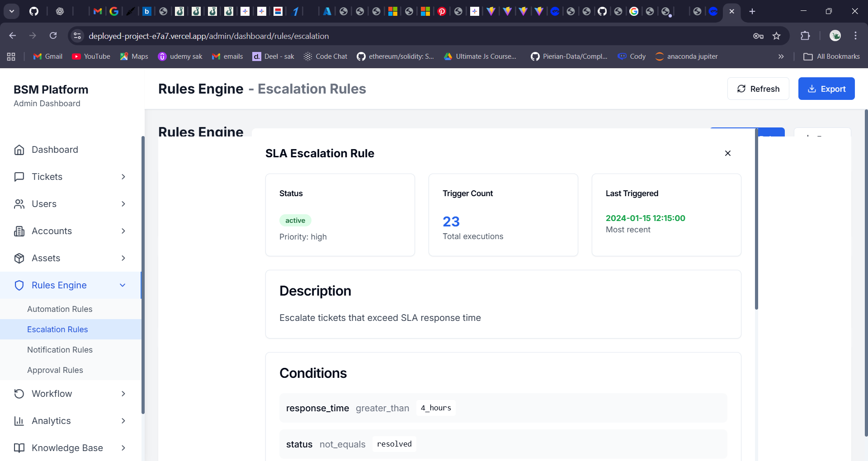
Task: Click the Knowledge Base book icon
Action: [19, 448]
